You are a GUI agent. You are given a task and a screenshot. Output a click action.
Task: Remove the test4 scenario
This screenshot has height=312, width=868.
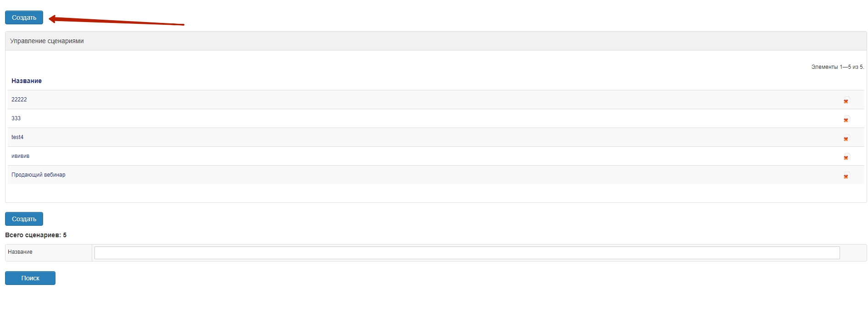click(x=846, y=138)
